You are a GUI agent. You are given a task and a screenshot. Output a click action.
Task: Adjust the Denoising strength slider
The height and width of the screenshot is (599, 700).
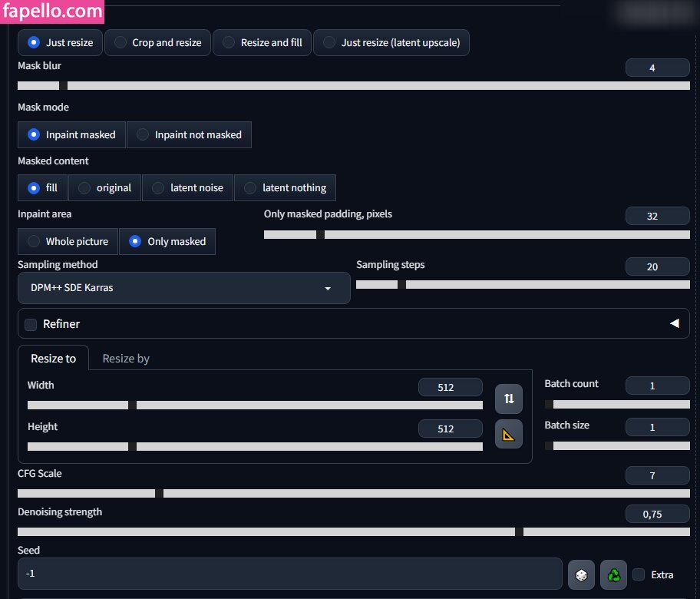click(x=519, y=531)
